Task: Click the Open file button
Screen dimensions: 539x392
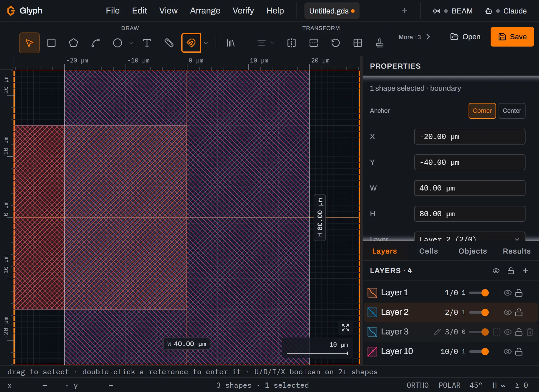Action: 465,37
